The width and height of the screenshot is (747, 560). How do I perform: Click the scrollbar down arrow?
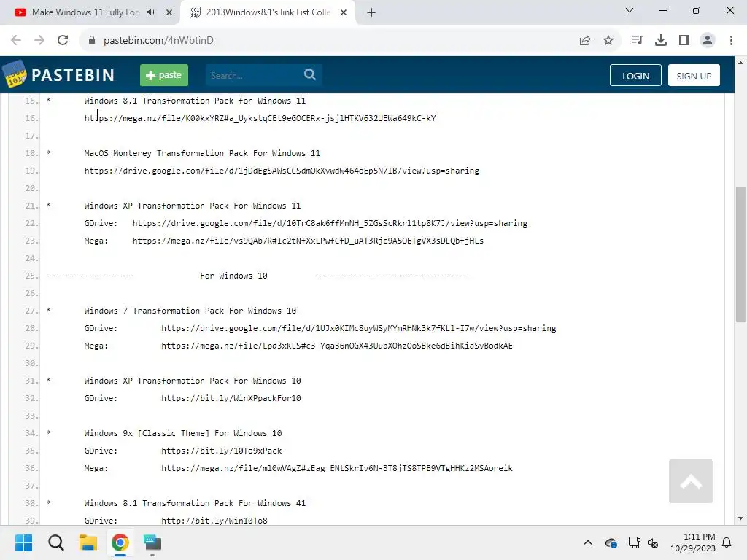(x=740, y=518)
